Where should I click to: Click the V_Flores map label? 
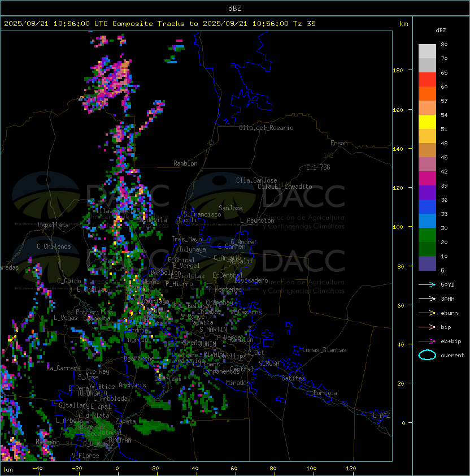(85, 456)
